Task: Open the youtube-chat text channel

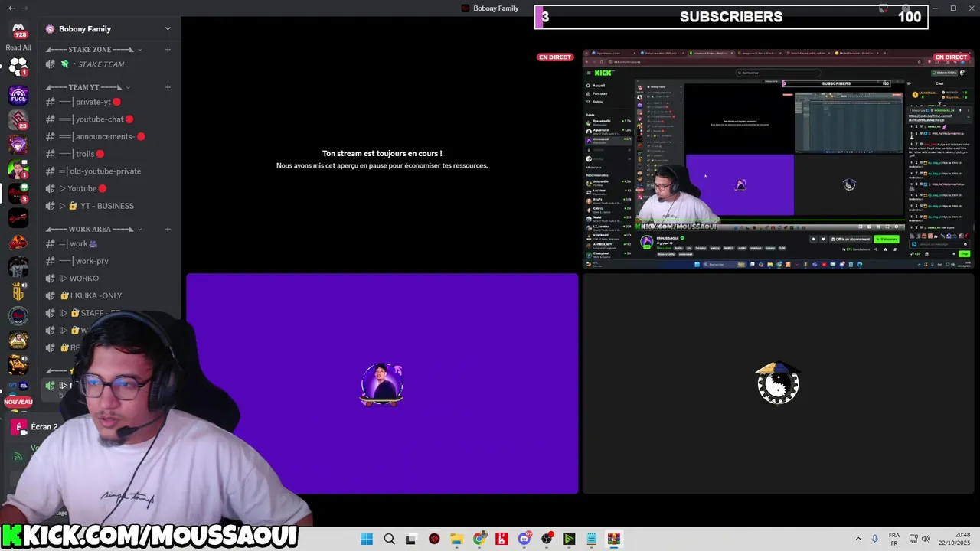Action: [x=108, y=119]
